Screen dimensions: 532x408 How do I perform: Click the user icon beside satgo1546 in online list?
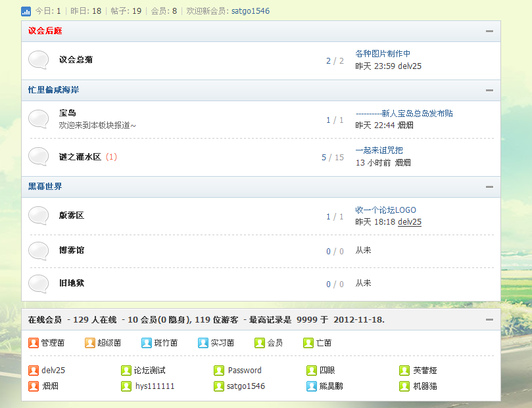[x=219, y=386]
